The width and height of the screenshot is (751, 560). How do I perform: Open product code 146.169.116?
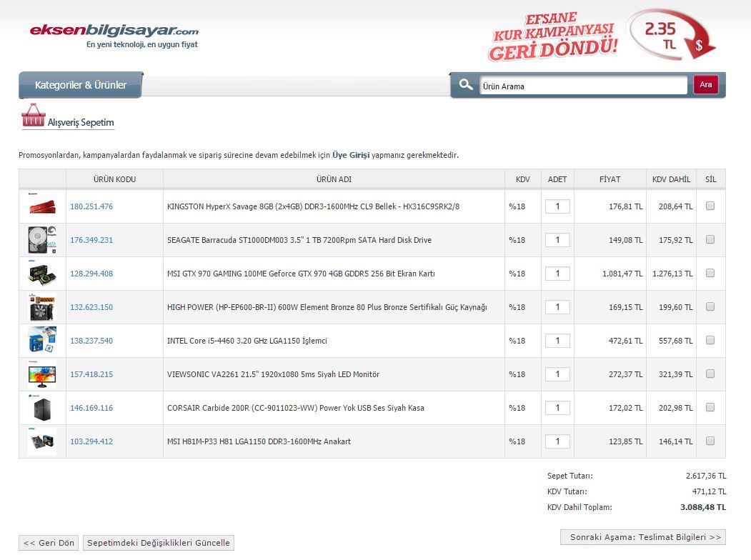(91, 408)
